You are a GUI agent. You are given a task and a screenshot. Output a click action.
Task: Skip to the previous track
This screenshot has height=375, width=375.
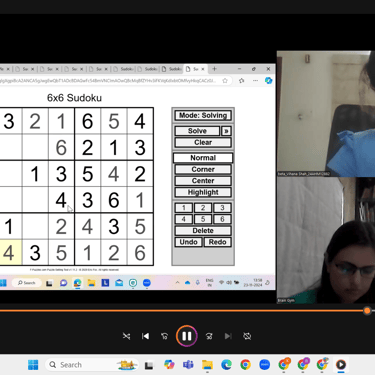(146, 336)
